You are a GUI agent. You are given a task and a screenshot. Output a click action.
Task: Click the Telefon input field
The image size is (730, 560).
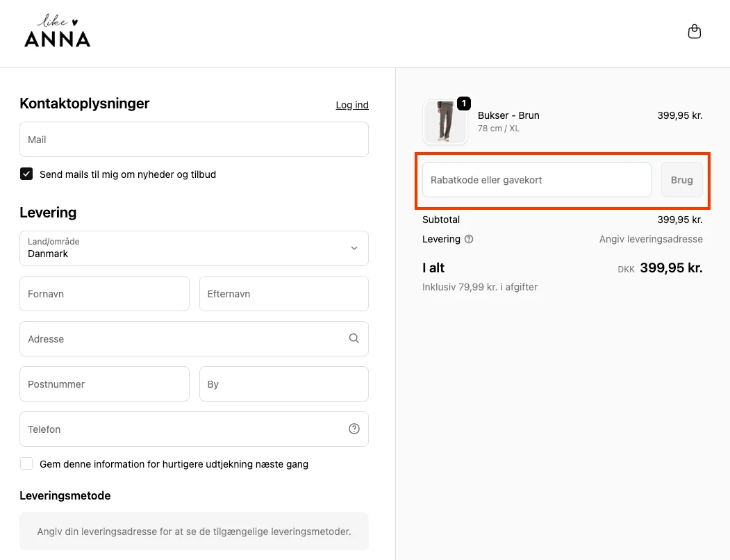[181, 429]
